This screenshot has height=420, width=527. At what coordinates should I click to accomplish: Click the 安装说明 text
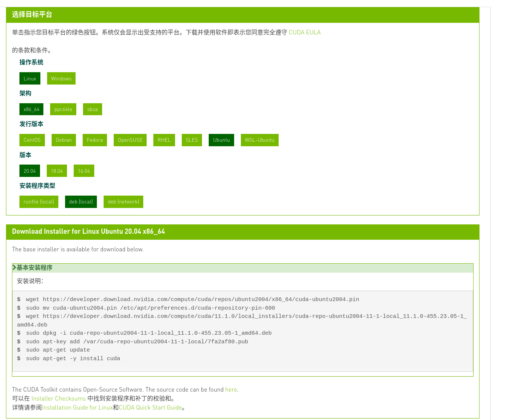click(x=30, y=281)
